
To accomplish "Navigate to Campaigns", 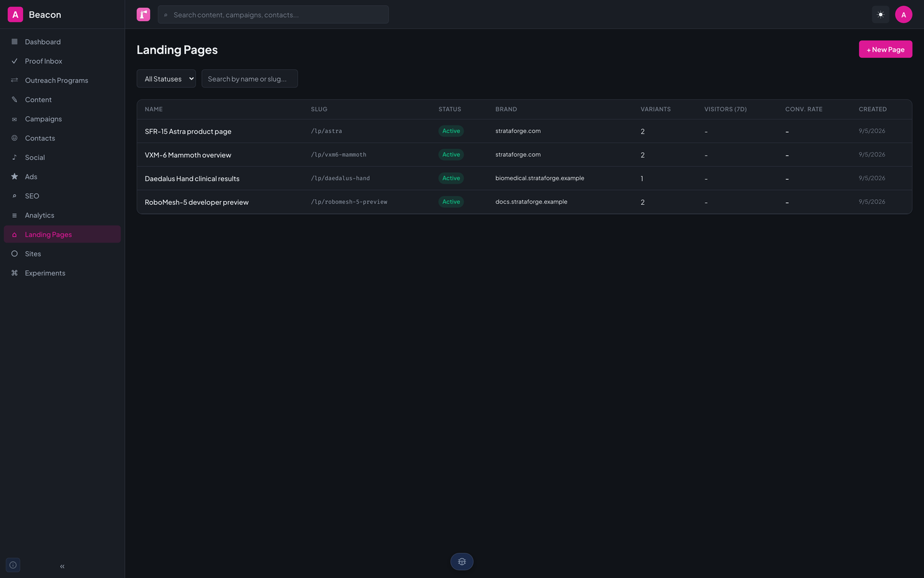I will (62, 119).
